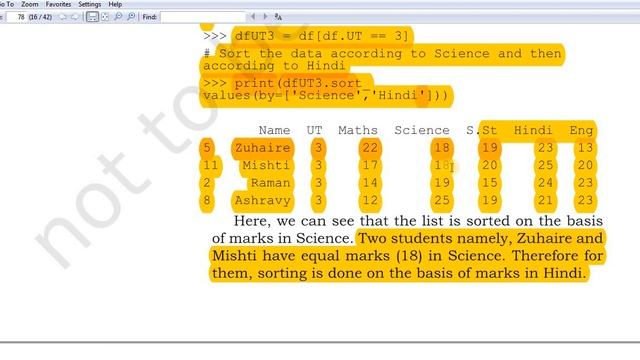Viewport: 640px width, 360px height.
Task: Toggle the fit width continuous view icon
Action: pyautogui.click(x=93, y=17)
